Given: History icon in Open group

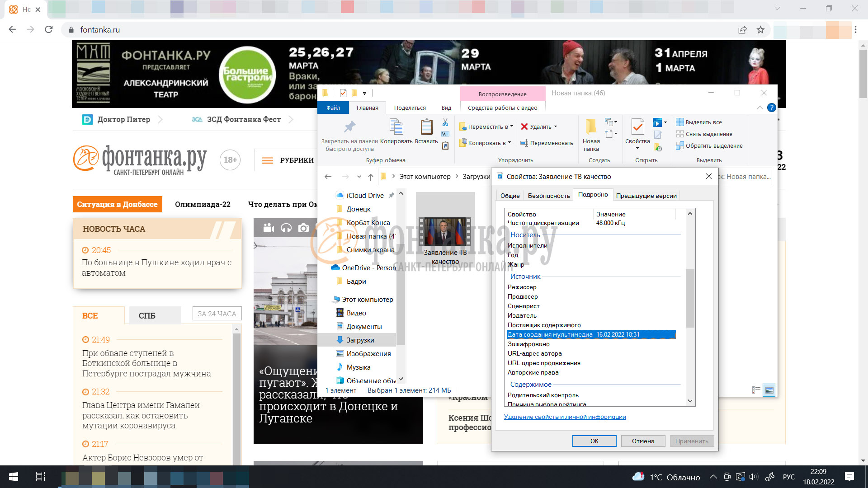Looking at the screenshot, I should coord(658,147).
